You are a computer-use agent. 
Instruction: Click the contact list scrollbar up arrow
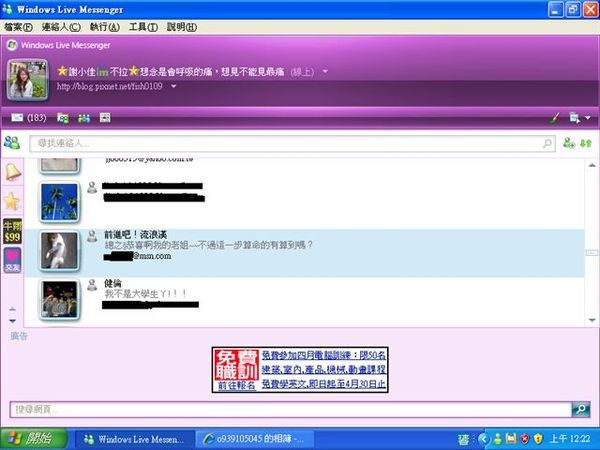coord(592,165)
